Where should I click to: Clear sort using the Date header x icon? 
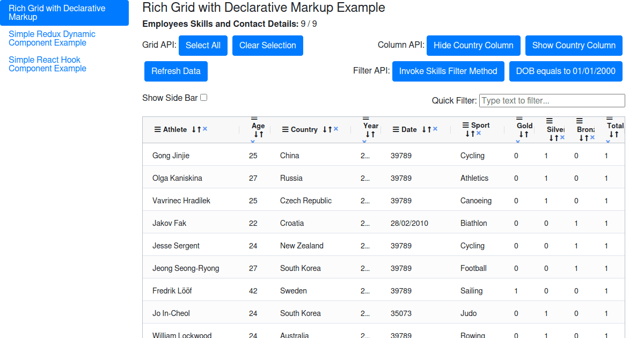pos(435,129)
